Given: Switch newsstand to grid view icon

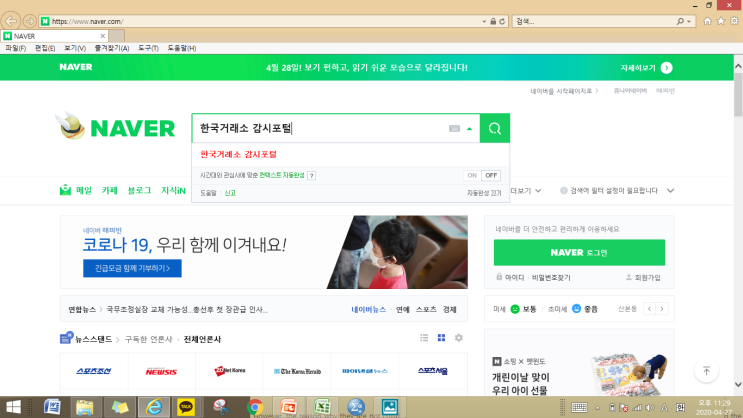Looking at the screenshot, I should (441, 338).
